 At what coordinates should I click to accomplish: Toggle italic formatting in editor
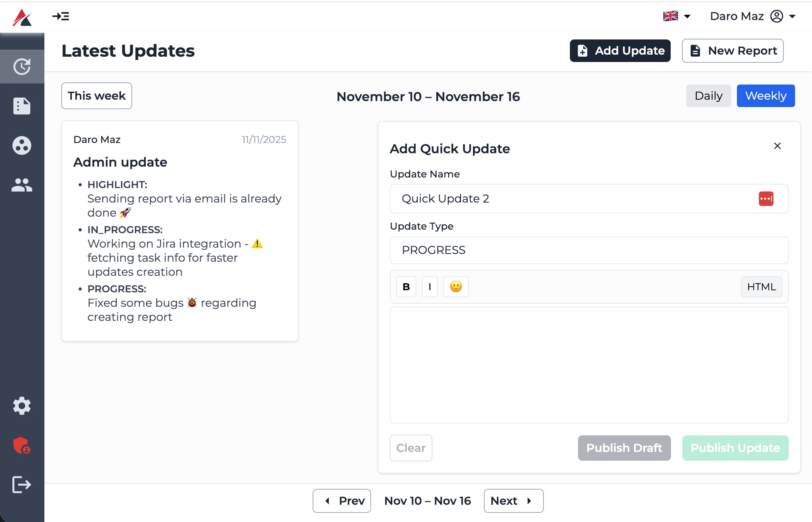[x=430, y=287]
